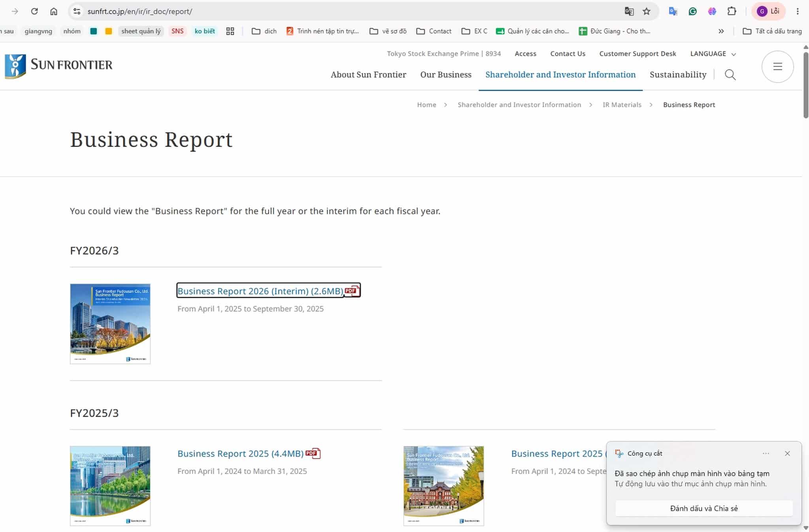This screenshot has height=532, width=809.
Task: Open the vẽ sơ đồ bookmark folder
Action: [x=388, y=31]
